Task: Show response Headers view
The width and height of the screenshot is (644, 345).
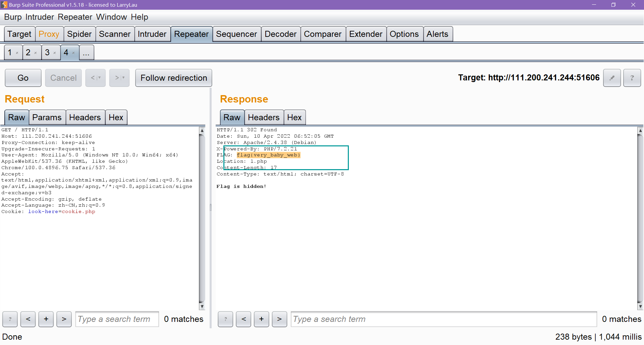Action: 264,118
